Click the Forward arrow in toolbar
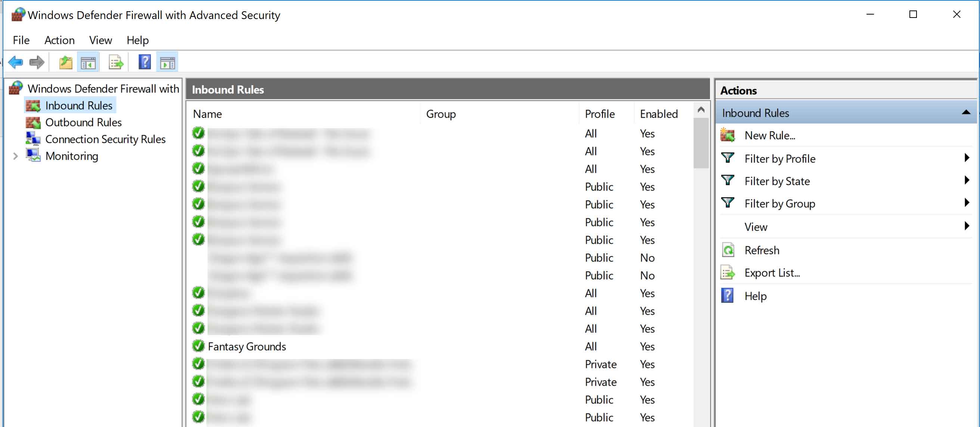 37,62
